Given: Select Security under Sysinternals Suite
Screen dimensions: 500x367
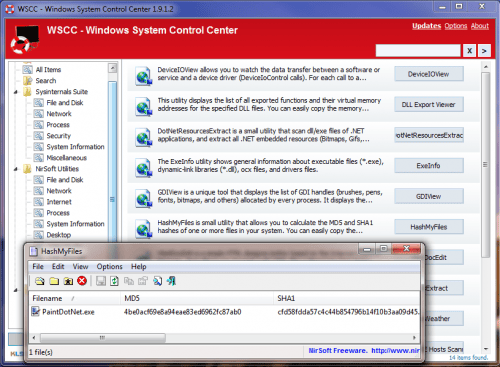Looking at the screenshot, I should (59, 136).
